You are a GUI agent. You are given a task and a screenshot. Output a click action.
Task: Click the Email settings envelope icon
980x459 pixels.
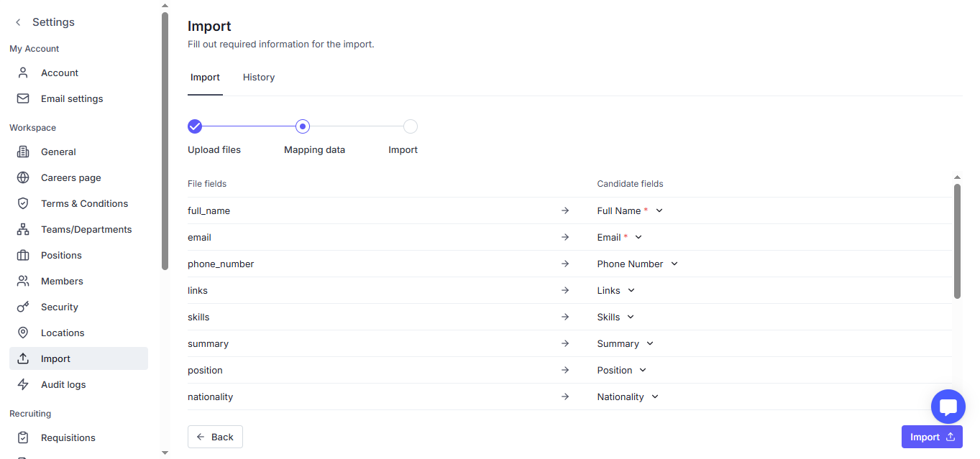[x=23, y=98]
